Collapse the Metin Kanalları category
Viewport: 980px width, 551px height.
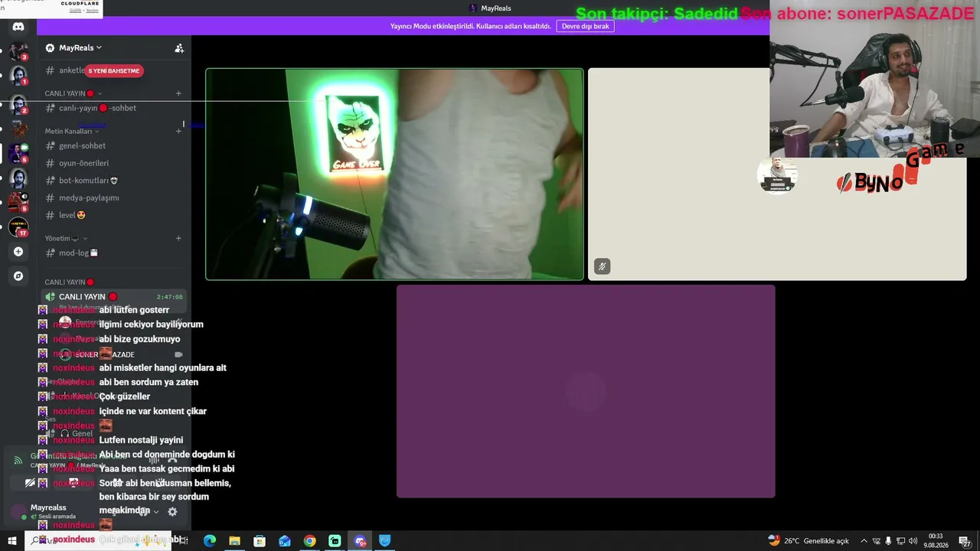tap(72, 131)
